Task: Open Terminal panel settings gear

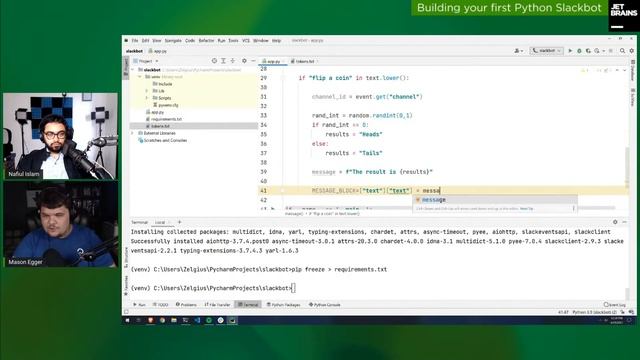Action: click(x=615, y=222)
